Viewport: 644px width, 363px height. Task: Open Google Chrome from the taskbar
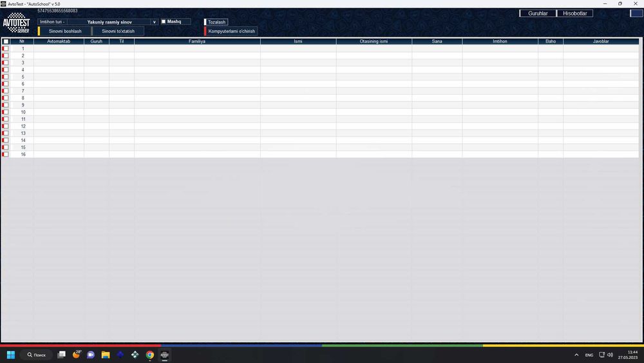(x=150, y=355)
